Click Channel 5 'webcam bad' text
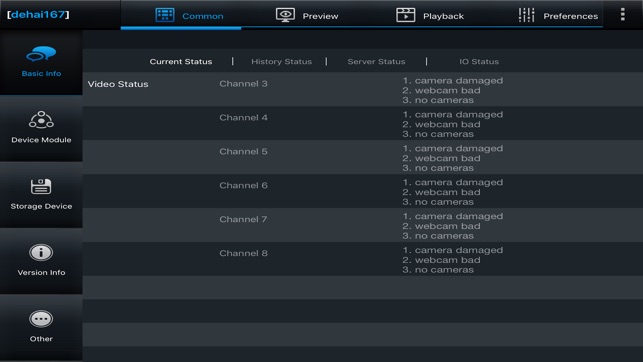The height and width of the screenshot is (362, 643). point(441,159)
